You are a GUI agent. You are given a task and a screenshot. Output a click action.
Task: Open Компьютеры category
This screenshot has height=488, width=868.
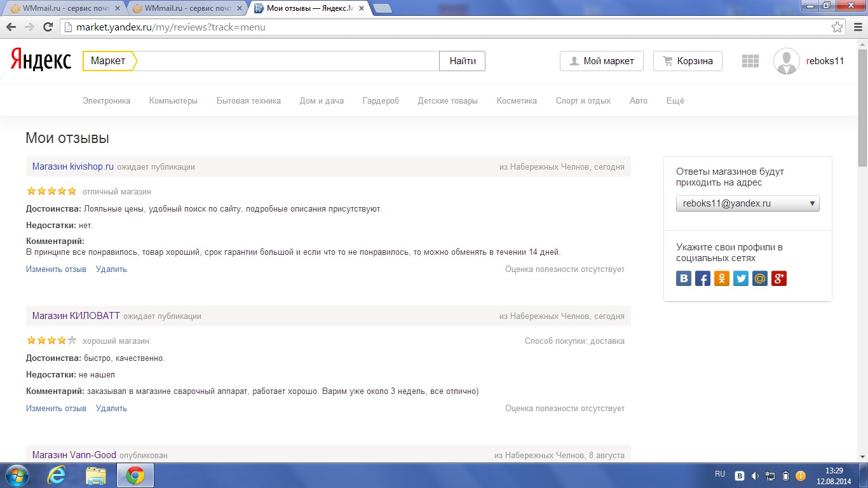(x=173, y=100)
